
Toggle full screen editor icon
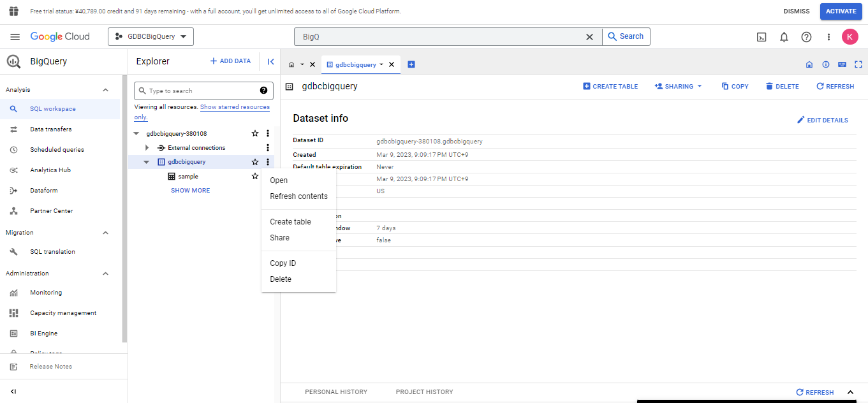[x=858, y=64]
